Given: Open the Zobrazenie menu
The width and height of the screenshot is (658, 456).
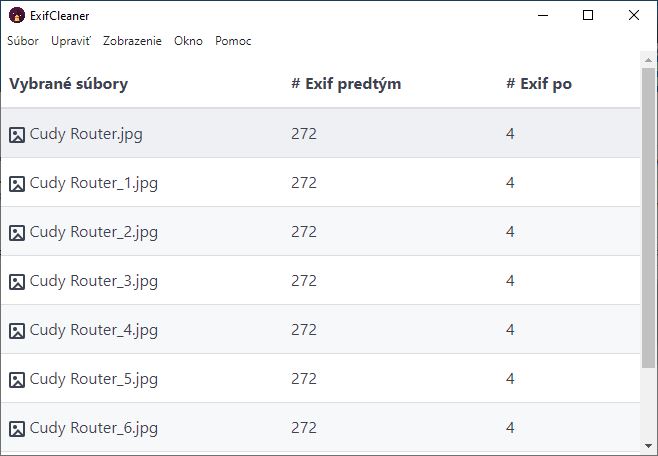Looking at the screenshot, I should (x=132, y=41).
